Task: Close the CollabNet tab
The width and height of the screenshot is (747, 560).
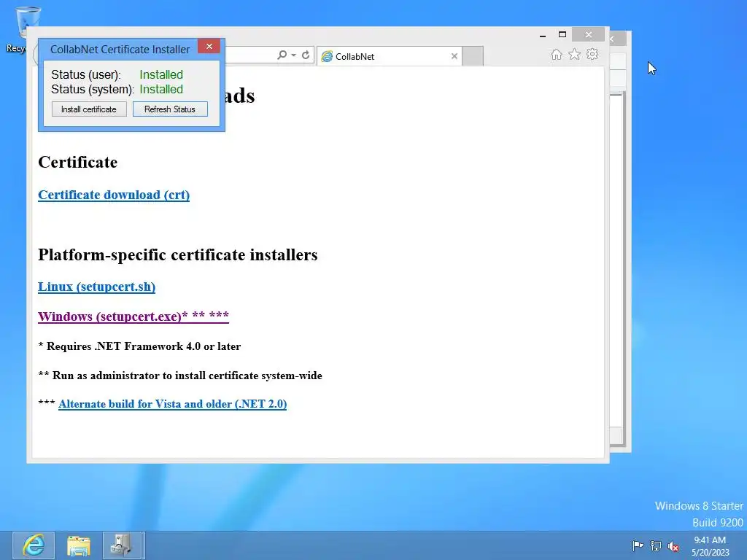Action: pyautogui.click(x=454, y=56)
